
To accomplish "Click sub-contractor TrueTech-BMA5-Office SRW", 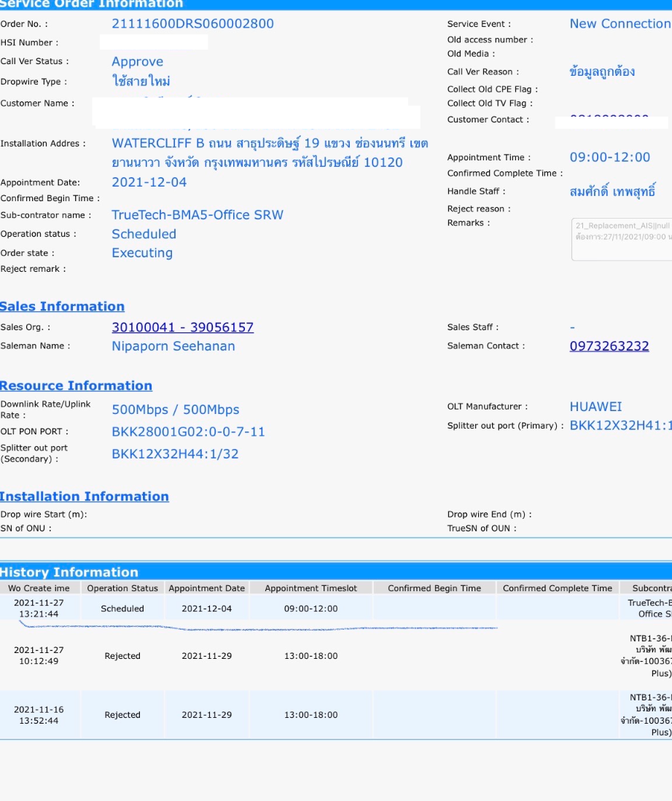I will (x=198, y=215).
